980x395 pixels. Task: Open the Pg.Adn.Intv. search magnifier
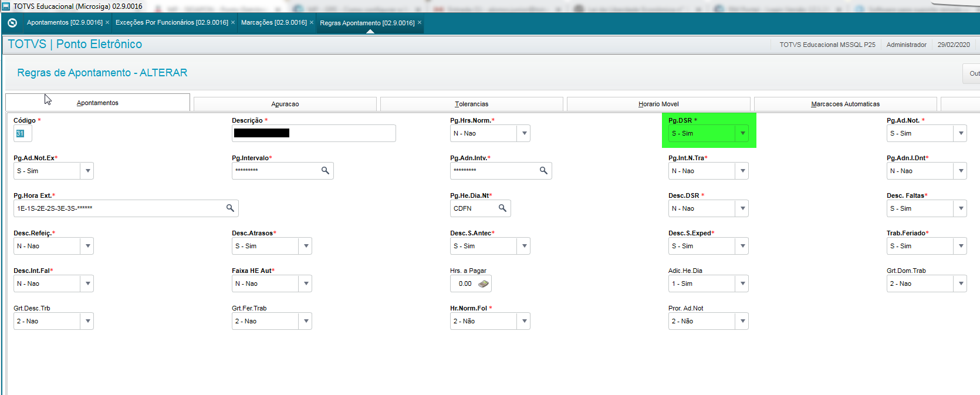coord(543,170)
